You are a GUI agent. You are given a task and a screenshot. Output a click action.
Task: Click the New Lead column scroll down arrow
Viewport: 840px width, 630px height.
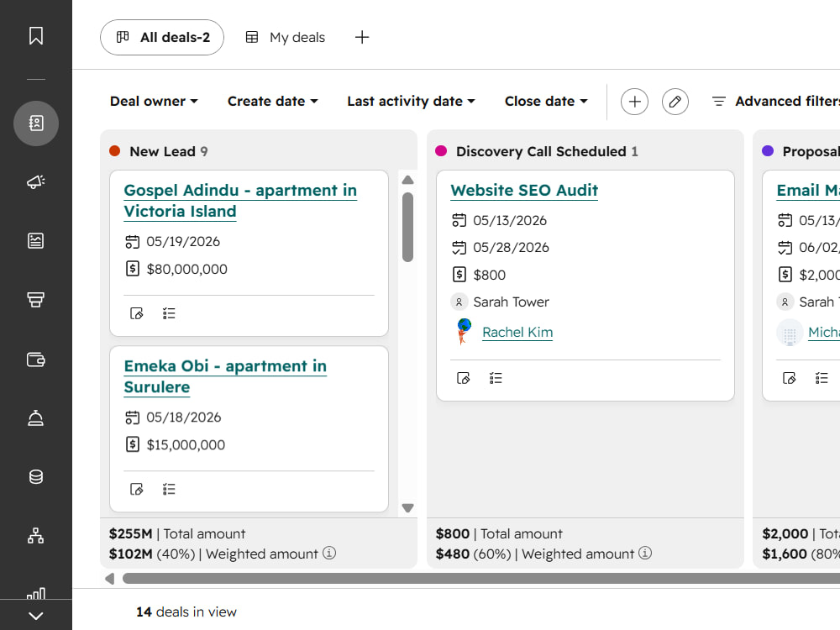407,508
